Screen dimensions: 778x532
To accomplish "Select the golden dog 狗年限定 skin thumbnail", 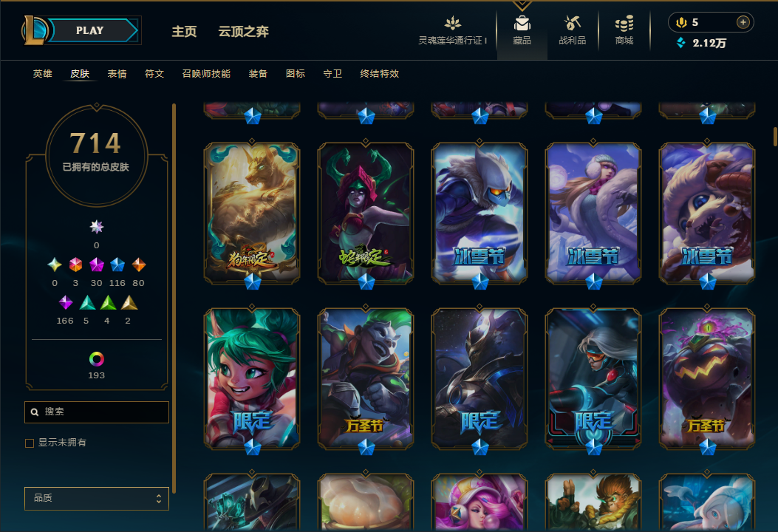I will (x=252, y=214).
